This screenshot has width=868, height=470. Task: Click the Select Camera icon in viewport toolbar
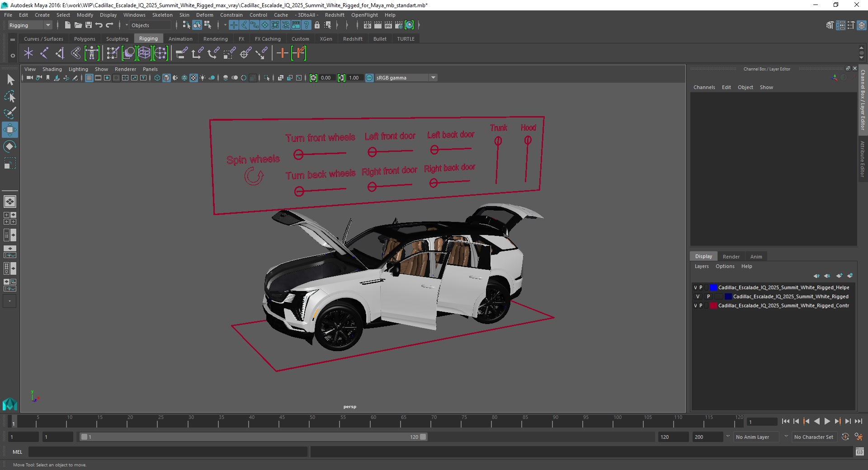29,78
